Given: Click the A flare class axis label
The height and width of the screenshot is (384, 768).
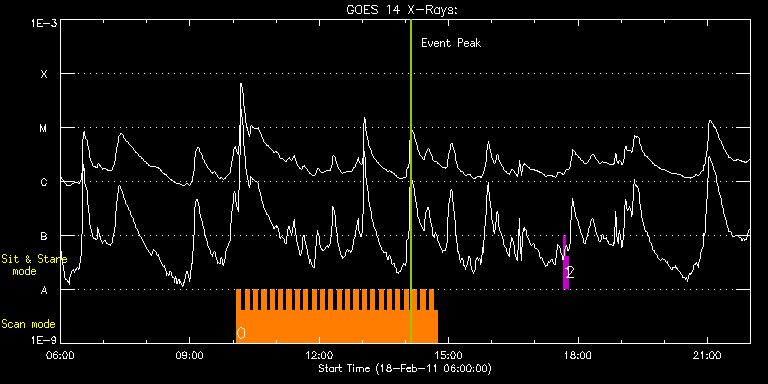Looking at the screenshot, I should (44, 290).
